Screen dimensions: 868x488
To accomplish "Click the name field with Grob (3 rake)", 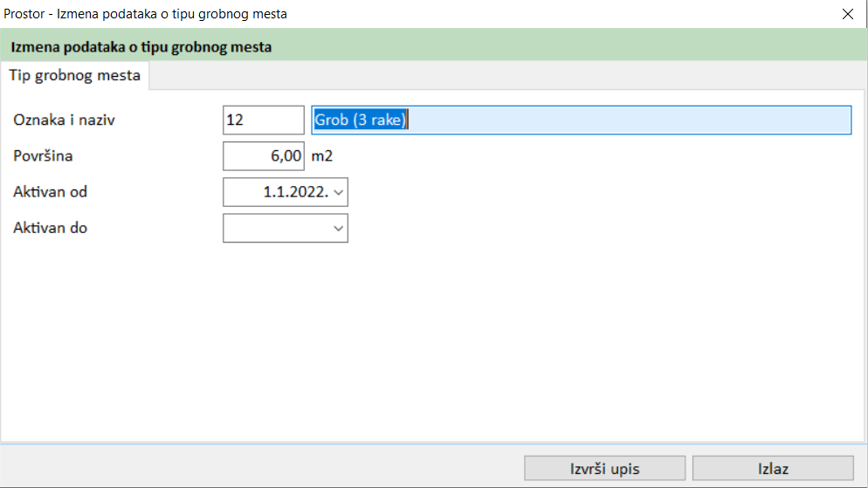I will coord(581,120).
